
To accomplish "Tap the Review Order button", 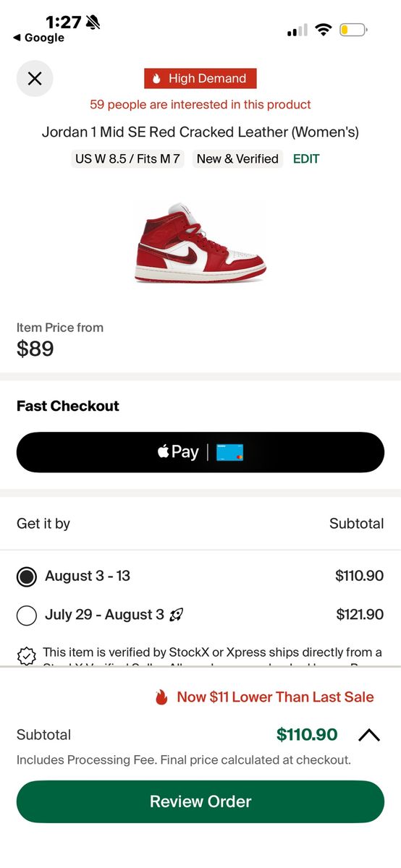I will point(200,801).
